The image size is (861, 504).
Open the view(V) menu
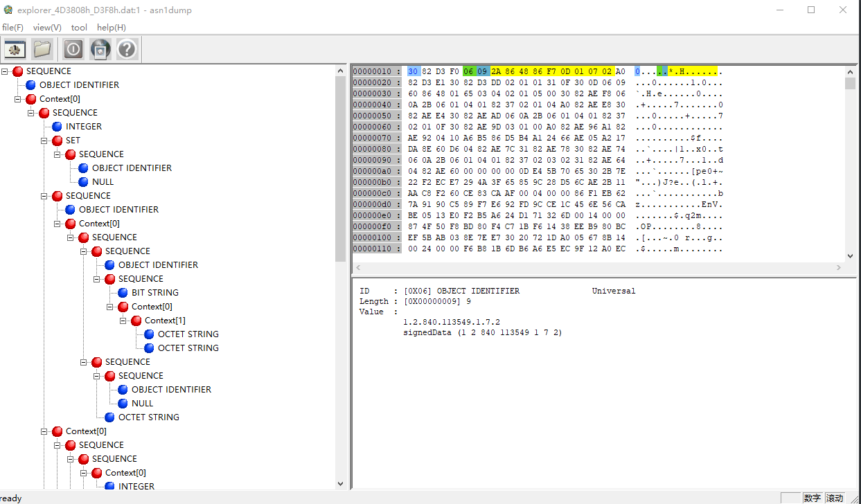47,28
